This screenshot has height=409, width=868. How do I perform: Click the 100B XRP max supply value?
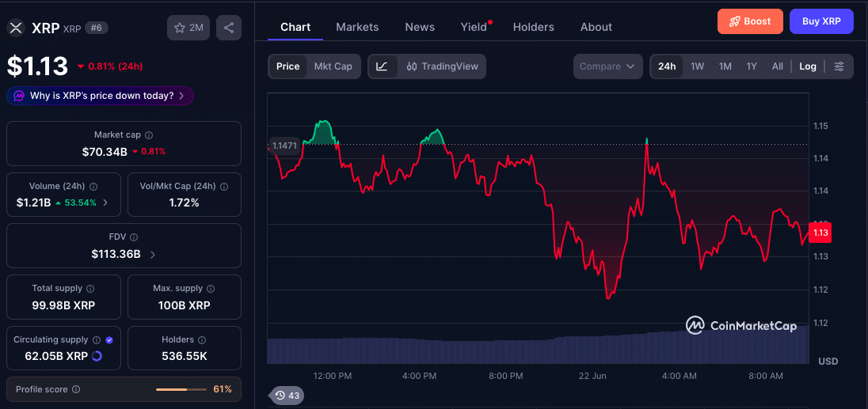tap(185, 305)
